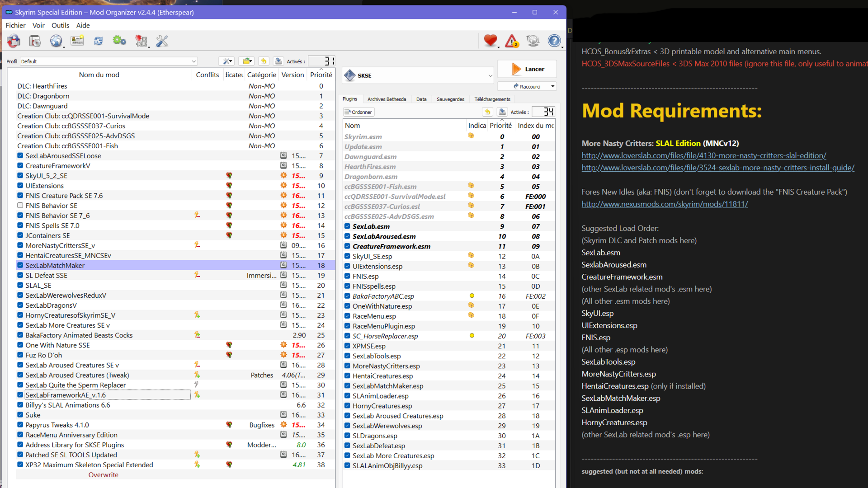Switch to Archives Bethesda tab
The width and height of the screenshot is (868, 488).
[x=387, y=99]
